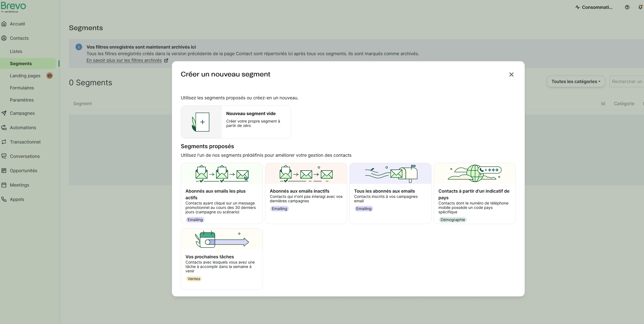Select Vos prochaines tâches card title
Viewport: 644px width, 324px height.
coord(209,257)
